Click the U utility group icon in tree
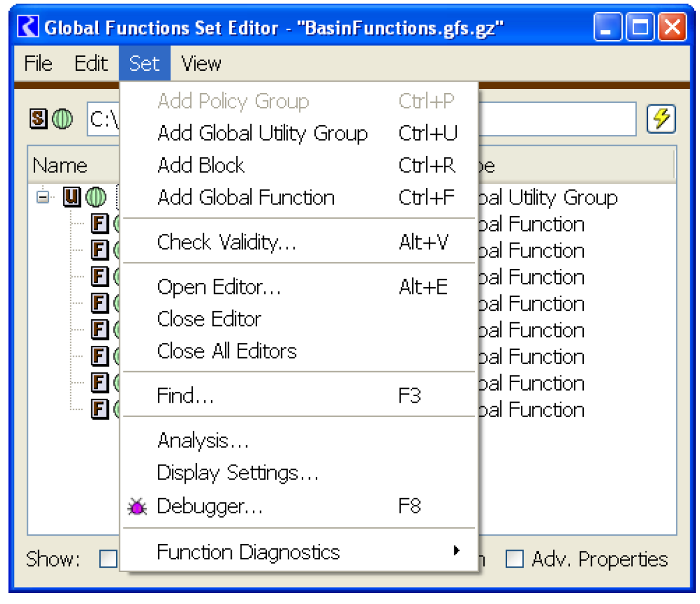The width and height of the screenshot is (700, 604). pos(72,197)
